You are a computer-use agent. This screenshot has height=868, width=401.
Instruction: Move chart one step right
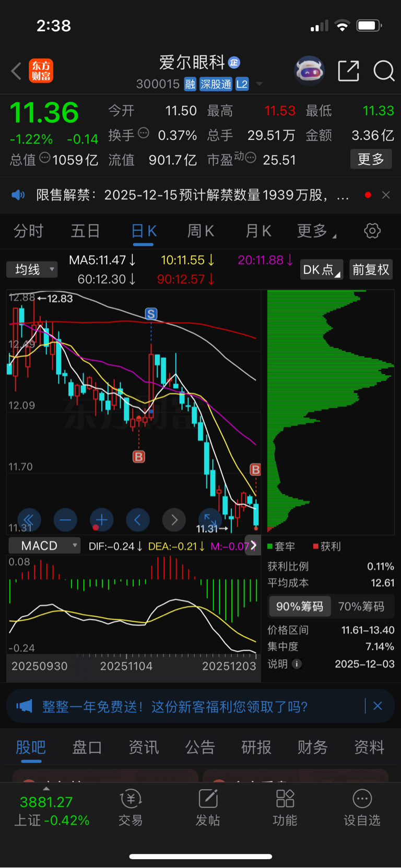tap(174, 520)
